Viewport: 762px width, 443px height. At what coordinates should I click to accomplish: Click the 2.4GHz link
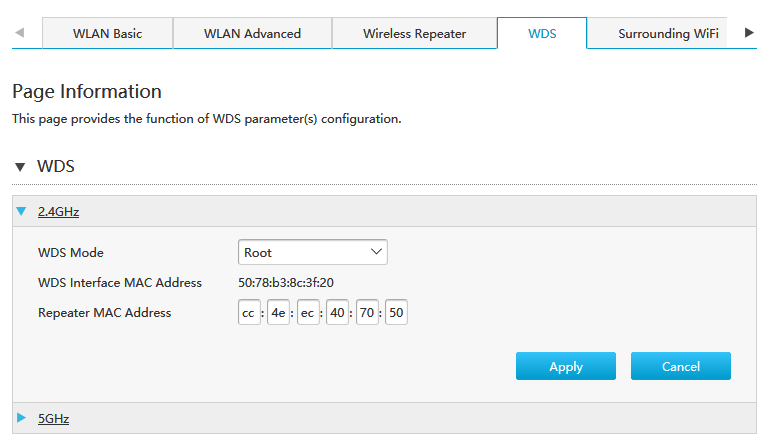click(58, 212)
